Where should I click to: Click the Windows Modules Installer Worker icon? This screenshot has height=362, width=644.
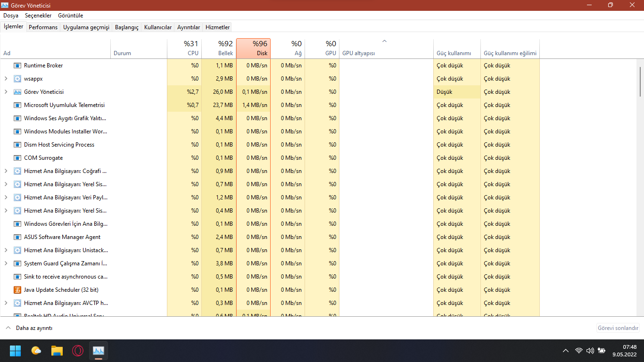(17, 132)
